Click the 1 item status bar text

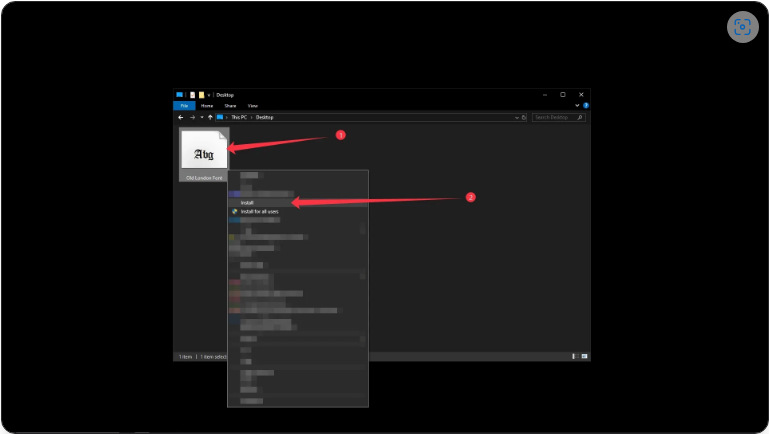[x=185, y=357]
